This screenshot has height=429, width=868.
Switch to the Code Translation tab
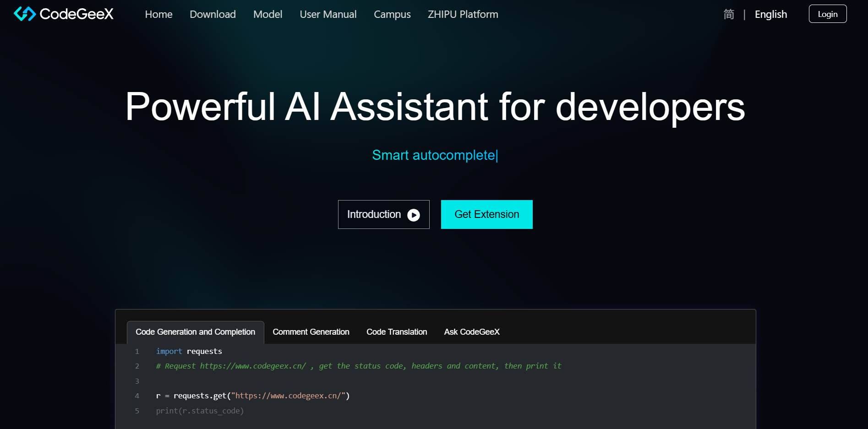coord(397,332)
